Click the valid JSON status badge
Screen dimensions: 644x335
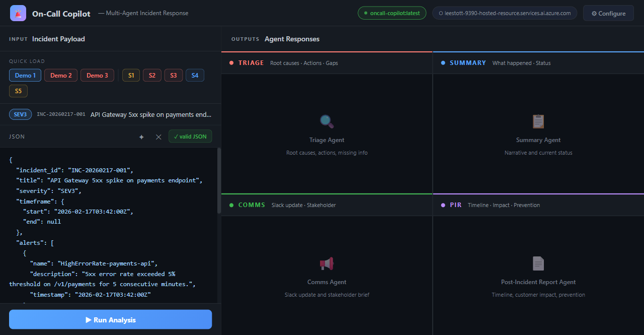coord(190,136)
